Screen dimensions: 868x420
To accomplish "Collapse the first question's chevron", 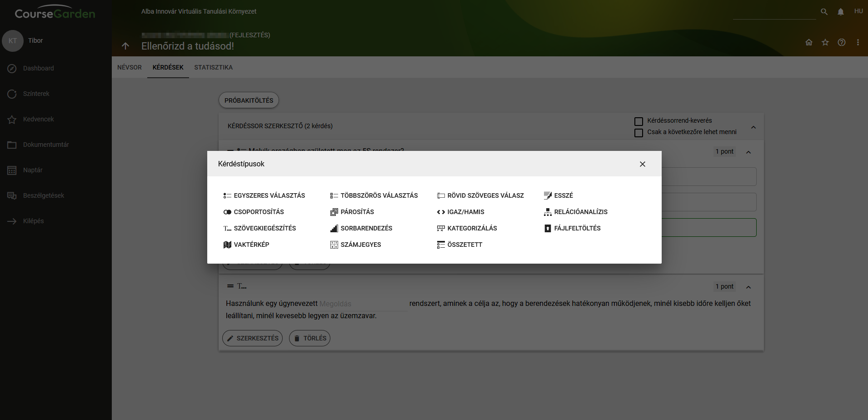I will pyautogui.click(x=748, y=152).
